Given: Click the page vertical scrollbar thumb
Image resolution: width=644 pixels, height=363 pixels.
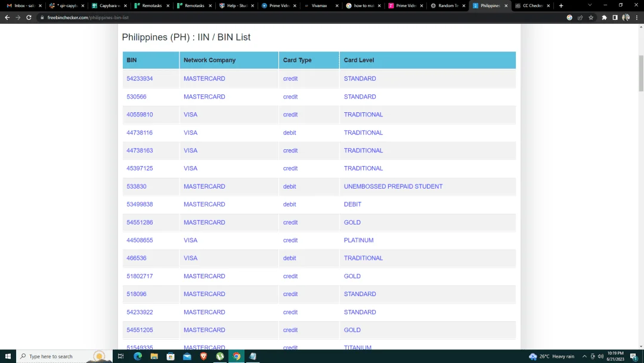Looking at the screenshot, I should [641, 73].
